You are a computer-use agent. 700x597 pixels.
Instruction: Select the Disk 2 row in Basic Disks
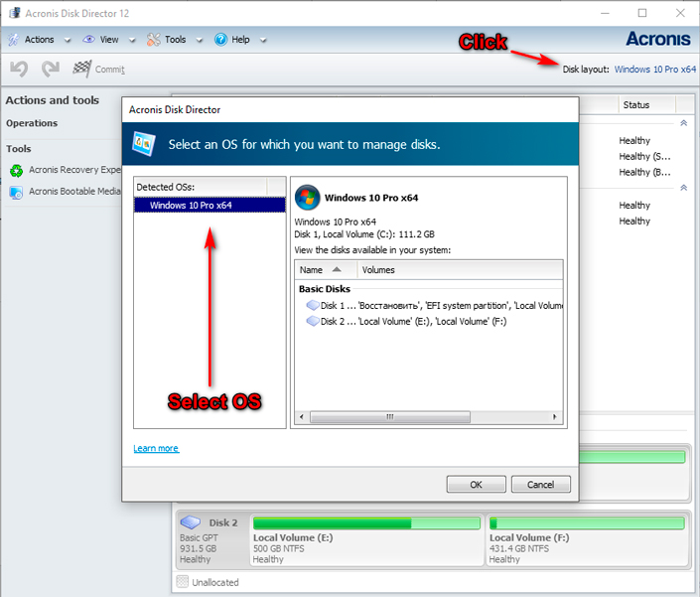coord(429,322)
